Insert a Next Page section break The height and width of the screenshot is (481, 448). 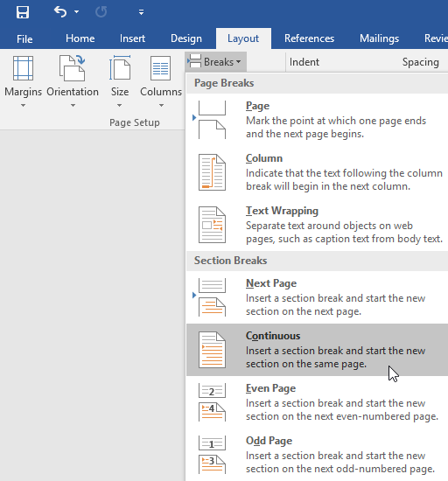click(318, 297)
